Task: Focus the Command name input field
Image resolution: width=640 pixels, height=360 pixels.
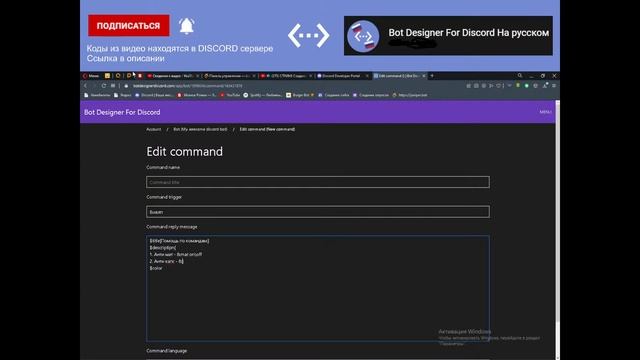Action: 318,182
